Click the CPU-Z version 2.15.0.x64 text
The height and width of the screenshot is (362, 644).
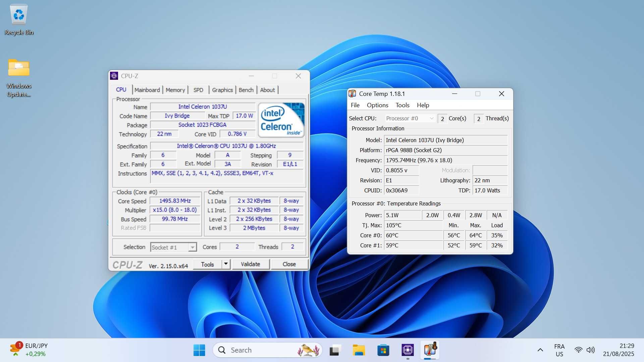168,266
